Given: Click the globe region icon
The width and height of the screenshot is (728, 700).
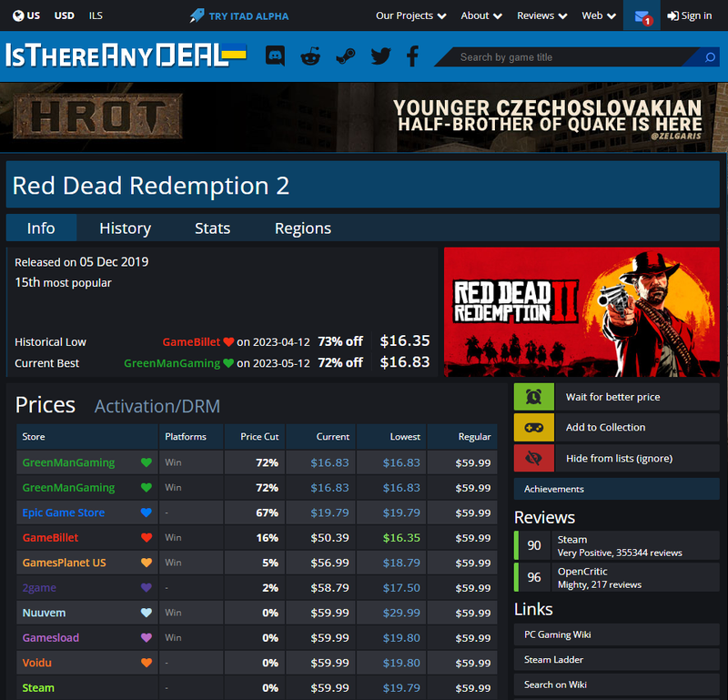Looking at the screenshot, I should click(x=18, y=15).
